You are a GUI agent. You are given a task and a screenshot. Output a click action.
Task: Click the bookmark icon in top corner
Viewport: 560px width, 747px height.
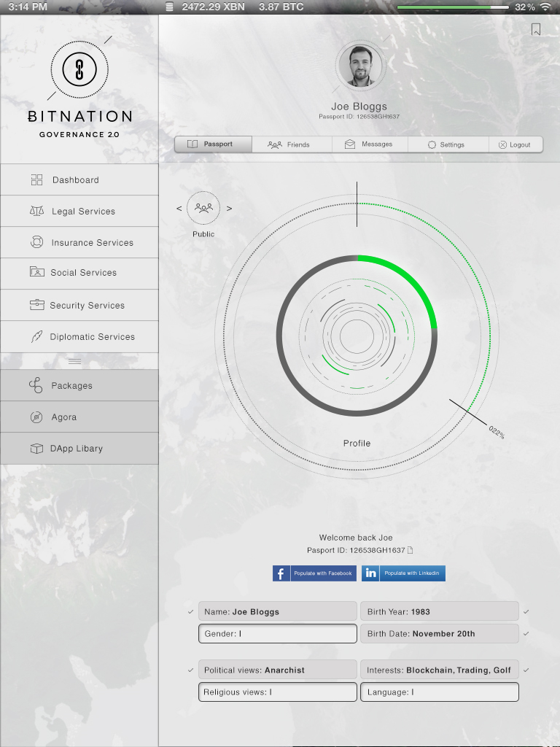tap(536, 29)
